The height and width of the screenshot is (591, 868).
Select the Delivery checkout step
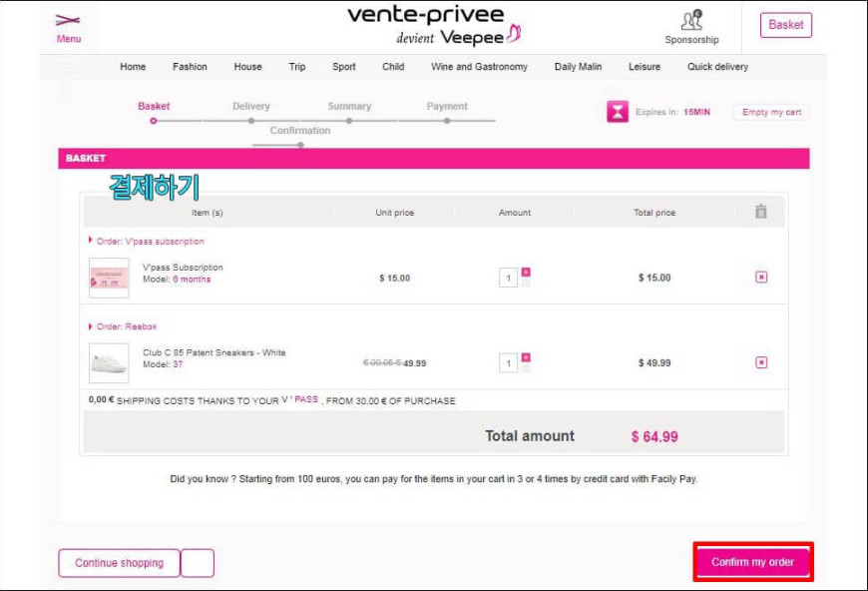point(250,107)
